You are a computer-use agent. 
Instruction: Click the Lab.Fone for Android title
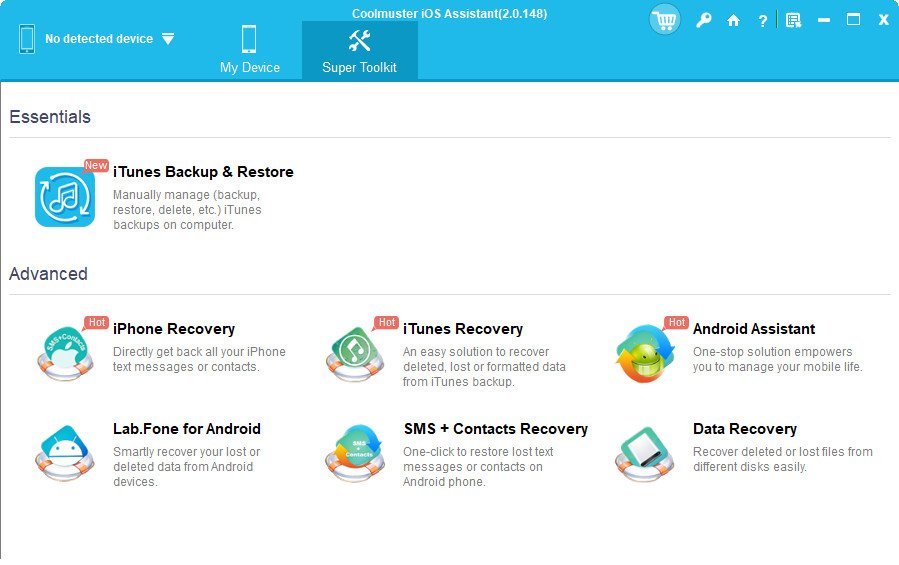pos(187,428)
